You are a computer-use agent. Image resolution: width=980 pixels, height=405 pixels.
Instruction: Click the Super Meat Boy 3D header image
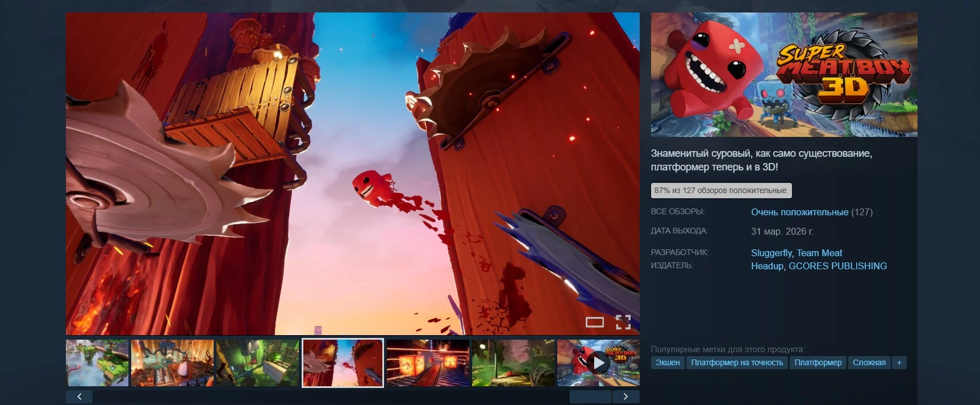pyautogui.click(x=783, y=74)
